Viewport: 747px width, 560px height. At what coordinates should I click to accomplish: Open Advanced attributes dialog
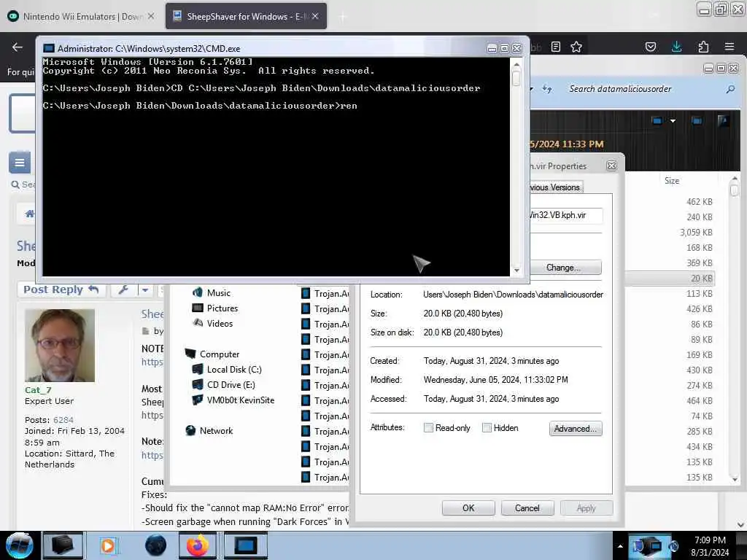point(576,429)
